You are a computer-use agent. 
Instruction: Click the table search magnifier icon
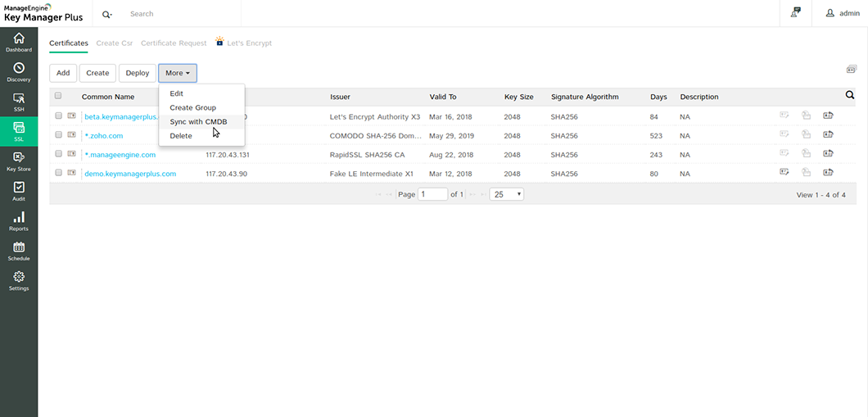click(x=850, y=96)
